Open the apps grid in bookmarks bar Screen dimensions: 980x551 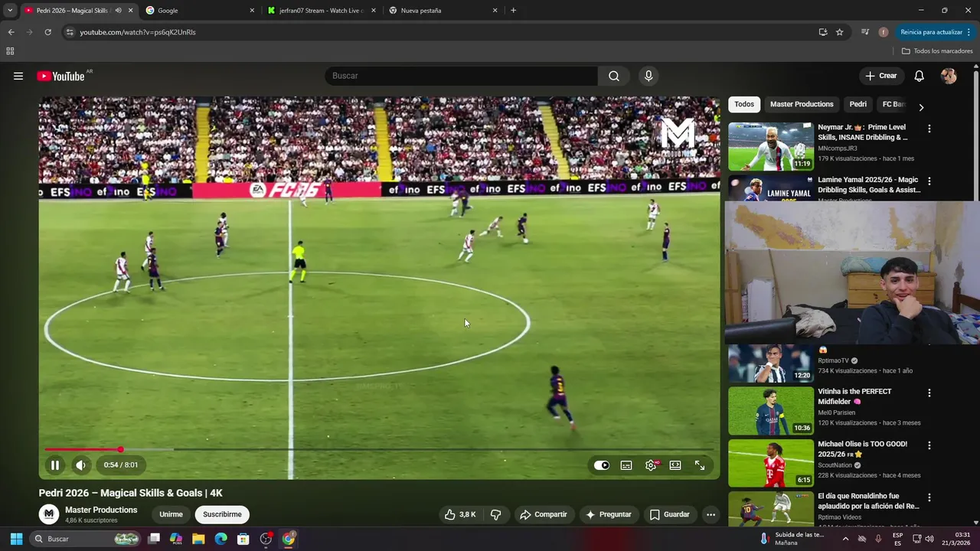pyautogui.click(x=10, y=51)
